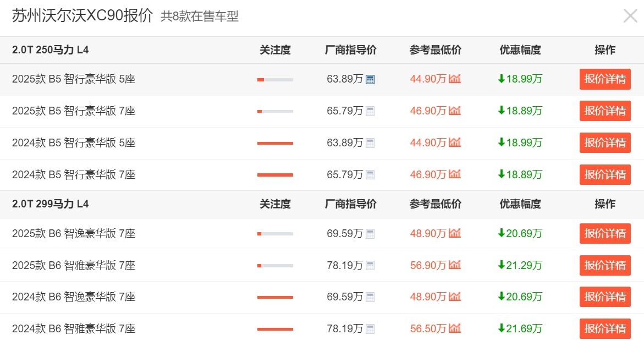Click 18.89万 discount for 2025款 B5 7座
Viewport: 644px width, 340px height.
click(x=520, y=111)
